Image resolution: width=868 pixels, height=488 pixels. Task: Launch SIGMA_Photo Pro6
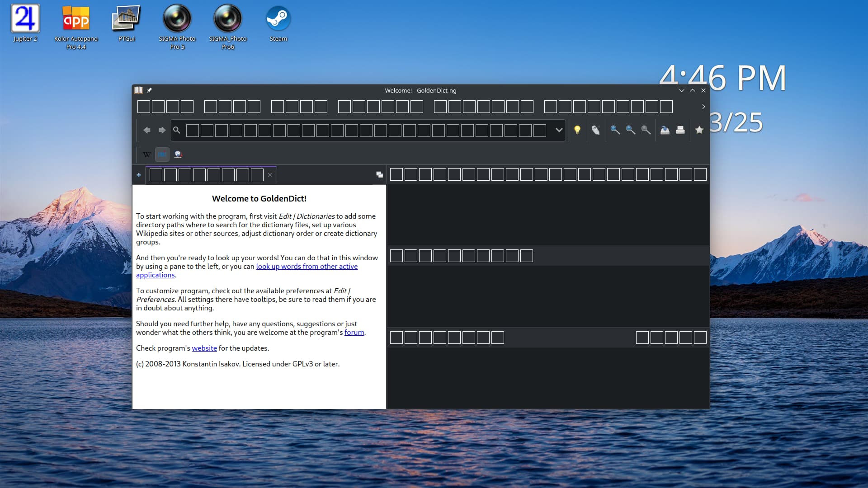(x=228, y=27)
